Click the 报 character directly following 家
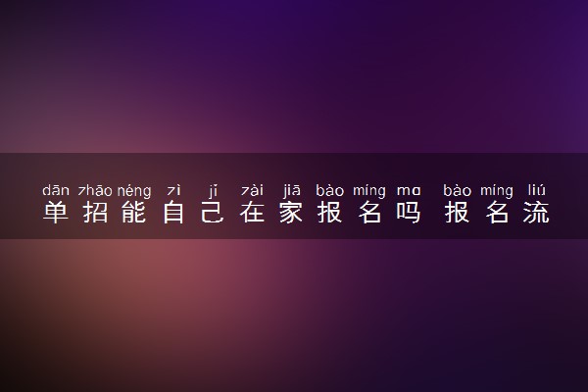This screenshot has height=392, width=588. coord(330,213)
